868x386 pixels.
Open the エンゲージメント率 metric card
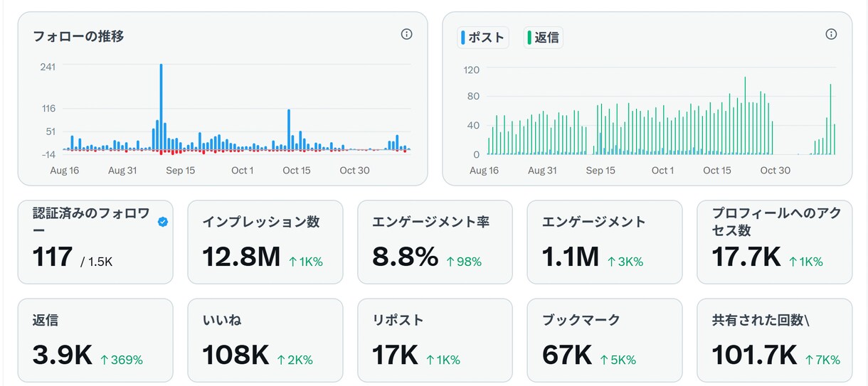coord(435,242)
